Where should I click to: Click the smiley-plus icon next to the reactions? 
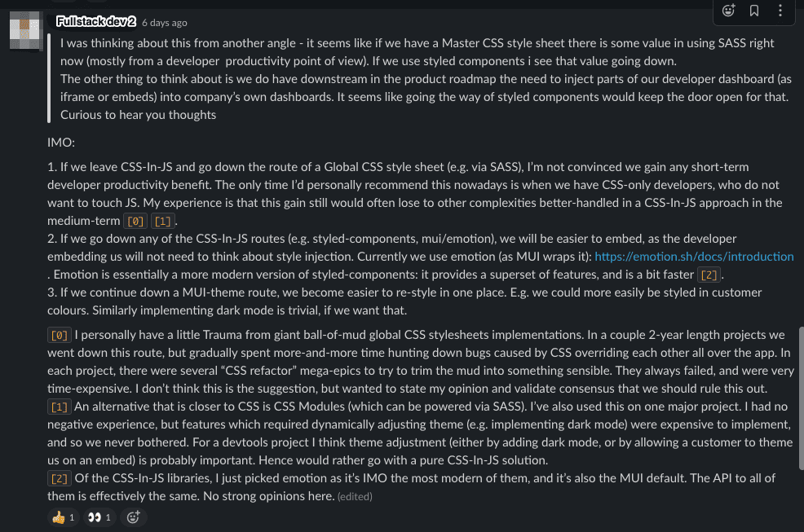pos(133,517)
